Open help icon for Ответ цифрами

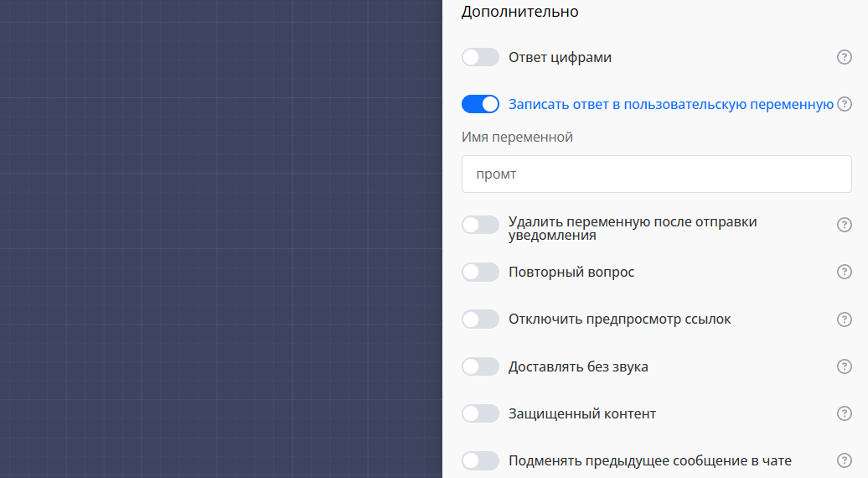coord(845,57)
